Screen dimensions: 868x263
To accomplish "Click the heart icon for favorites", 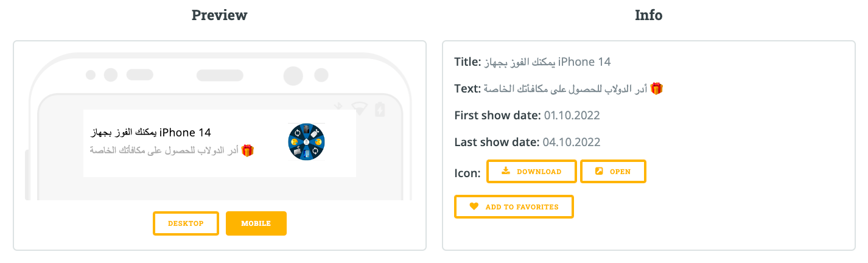I will 474,206.
